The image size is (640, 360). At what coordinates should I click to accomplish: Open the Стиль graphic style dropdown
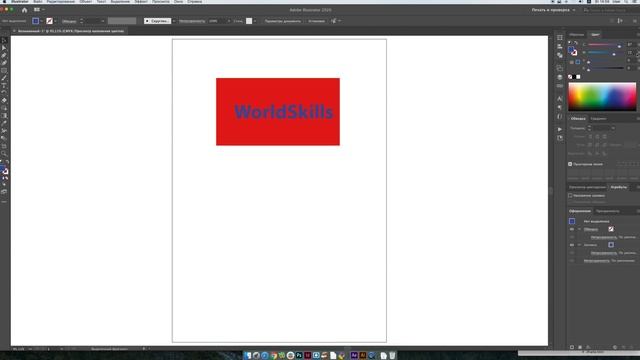click(x=255, y=21)
